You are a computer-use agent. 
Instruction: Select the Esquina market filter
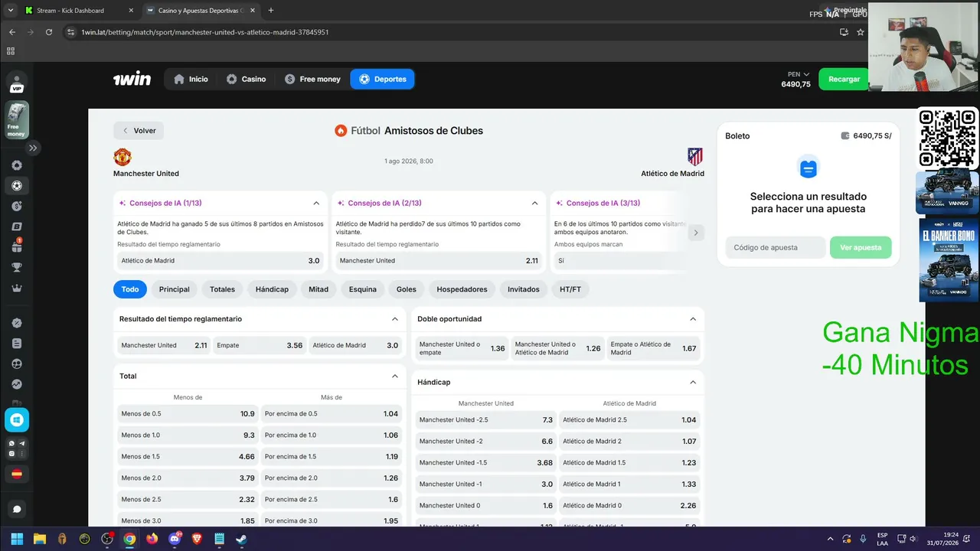[363, 289]
